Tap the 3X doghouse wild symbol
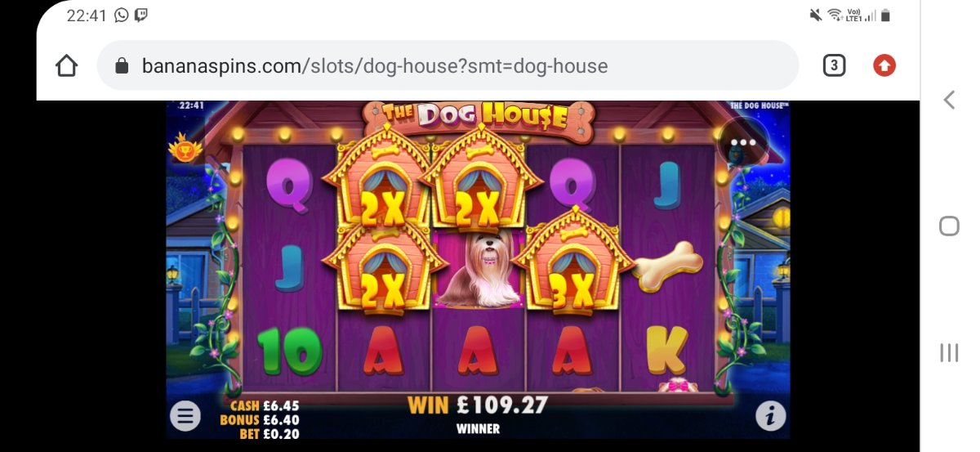 click(572, 262)
